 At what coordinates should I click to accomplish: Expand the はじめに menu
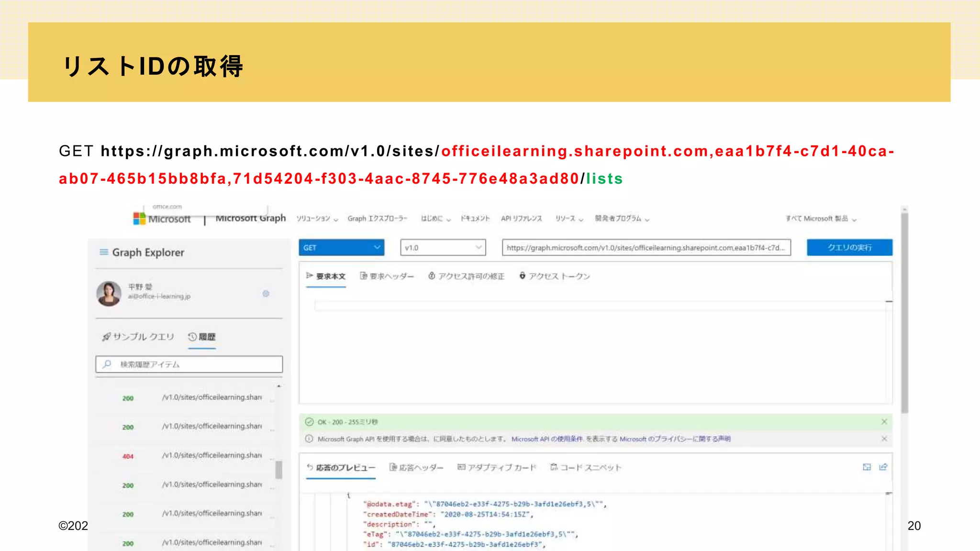[x=436, y=219]
